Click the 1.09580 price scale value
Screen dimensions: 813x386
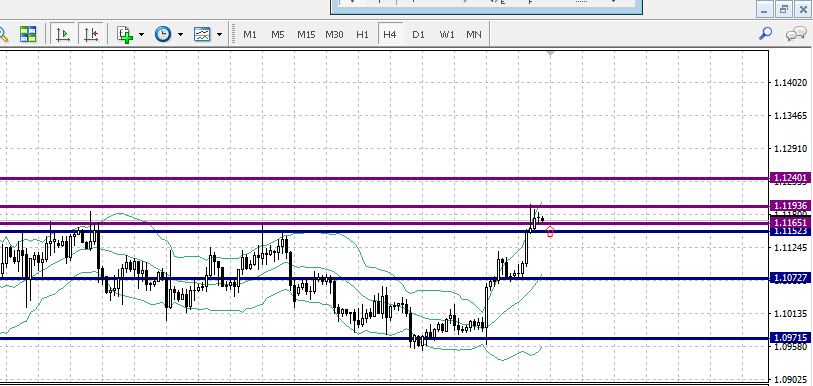[x=790, y=347]
